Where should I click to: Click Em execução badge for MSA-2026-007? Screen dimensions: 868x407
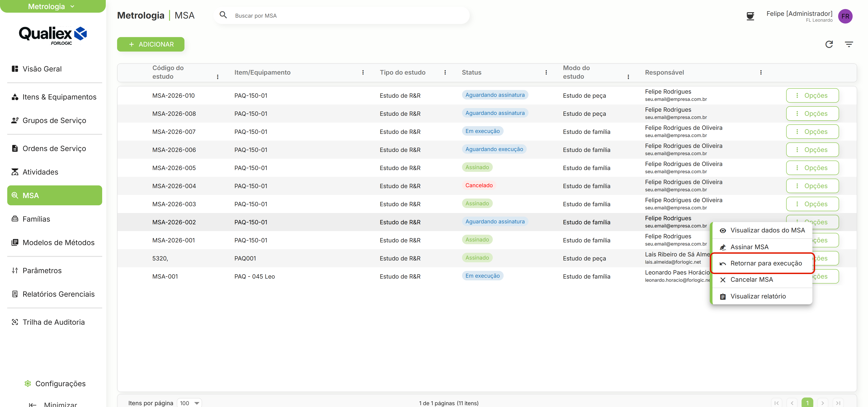click(x=483, y=131)
